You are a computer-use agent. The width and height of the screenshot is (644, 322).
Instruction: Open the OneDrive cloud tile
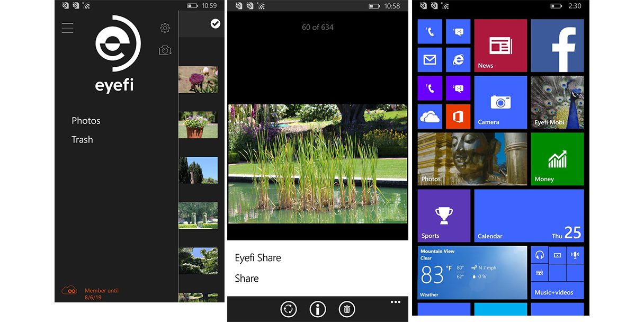(x=430, y=117)
